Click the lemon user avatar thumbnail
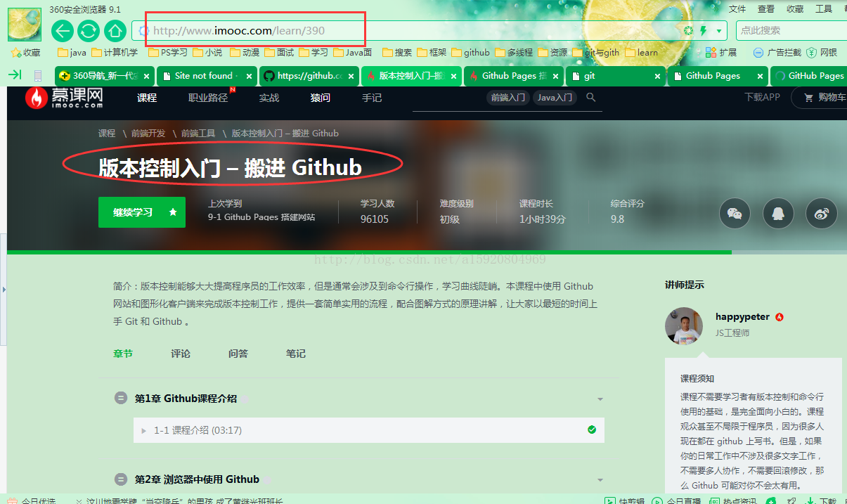 click(25, 24)
